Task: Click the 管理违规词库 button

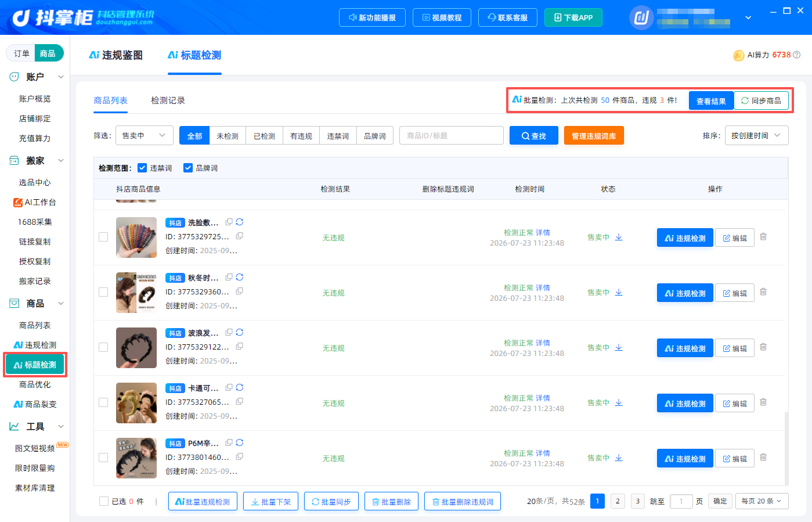Action: click(594, 136)
